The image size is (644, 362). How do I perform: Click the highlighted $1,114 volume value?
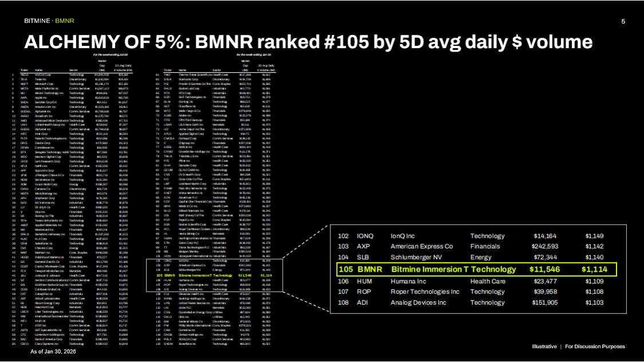pos(594,270)
